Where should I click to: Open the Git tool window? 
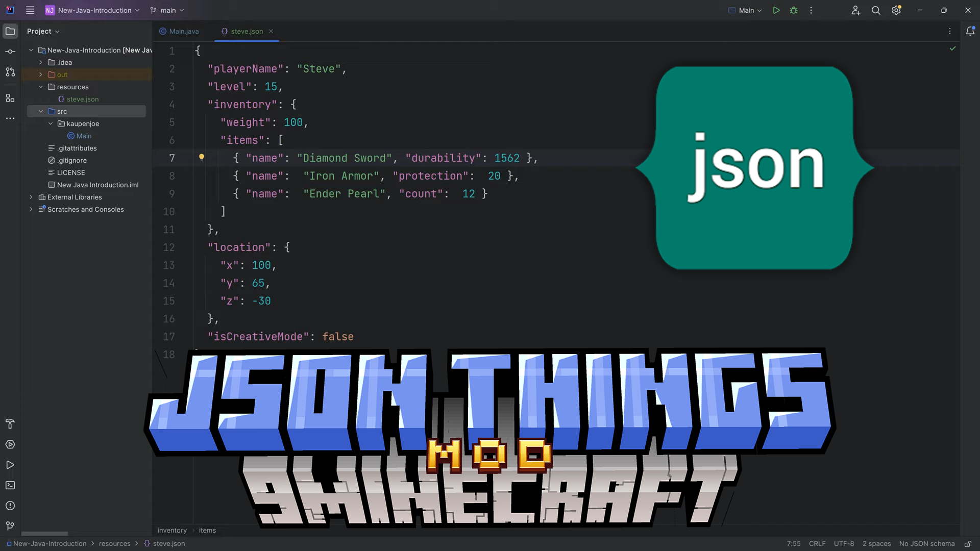[10, 526]
